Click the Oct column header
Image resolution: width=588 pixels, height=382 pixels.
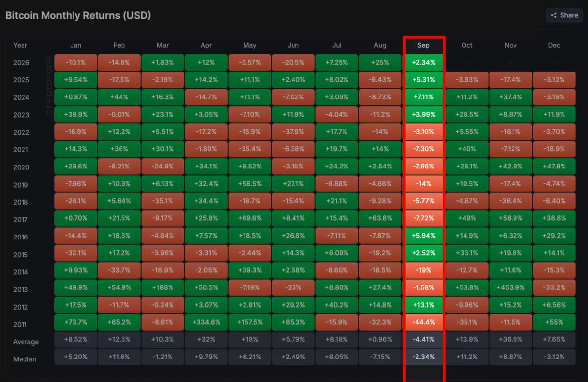pos(467,45)
